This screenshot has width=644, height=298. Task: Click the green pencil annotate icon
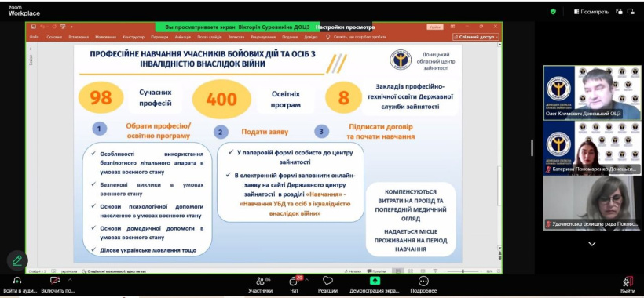click(x=17, y=260)
